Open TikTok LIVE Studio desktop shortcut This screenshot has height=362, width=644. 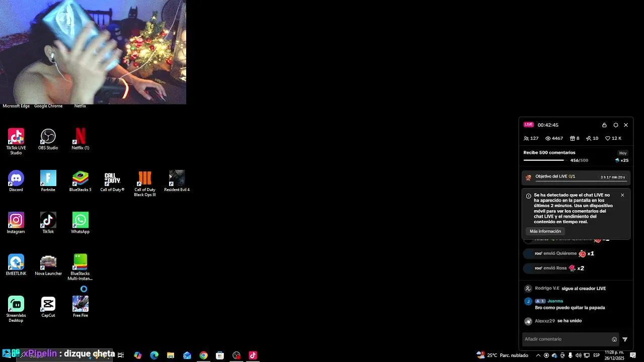[x=16, y=141]
